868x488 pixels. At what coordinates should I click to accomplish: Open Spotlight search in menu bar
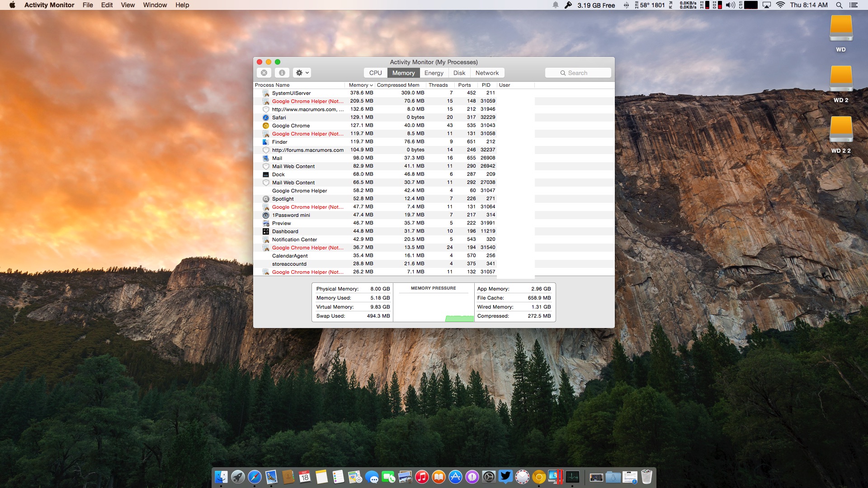pos(839,5)
